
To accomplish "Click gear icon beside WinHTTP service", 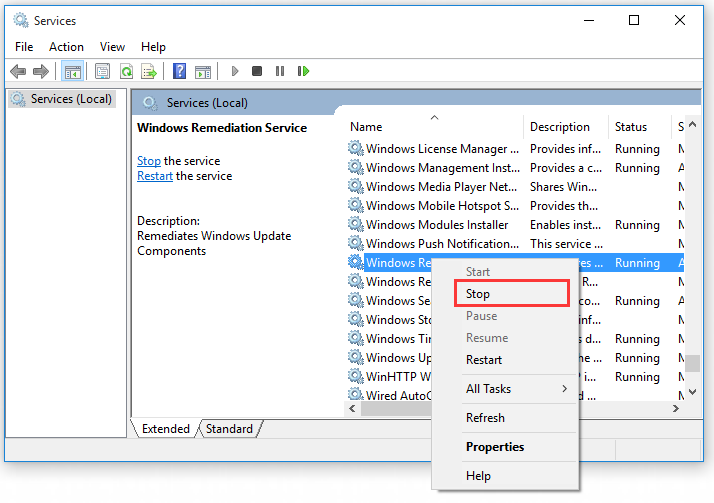I will click(x=356, y=376).
